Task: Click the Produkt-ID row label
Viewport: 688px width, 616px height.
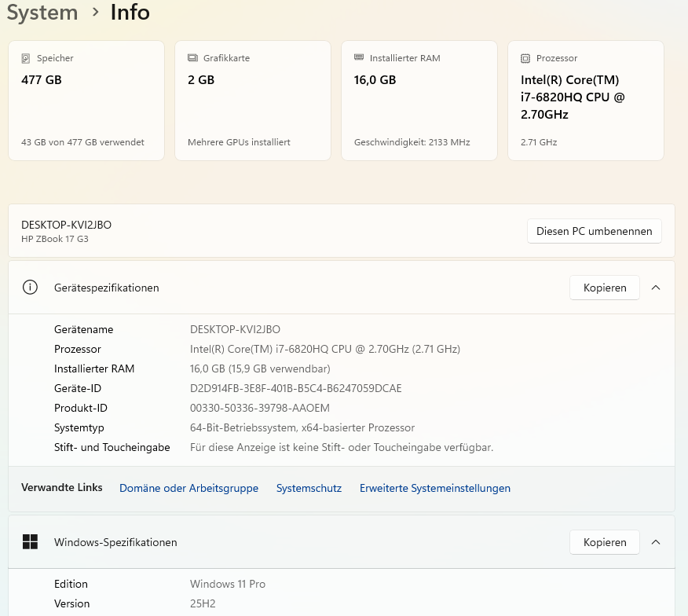Action: [x=81, y=408]
